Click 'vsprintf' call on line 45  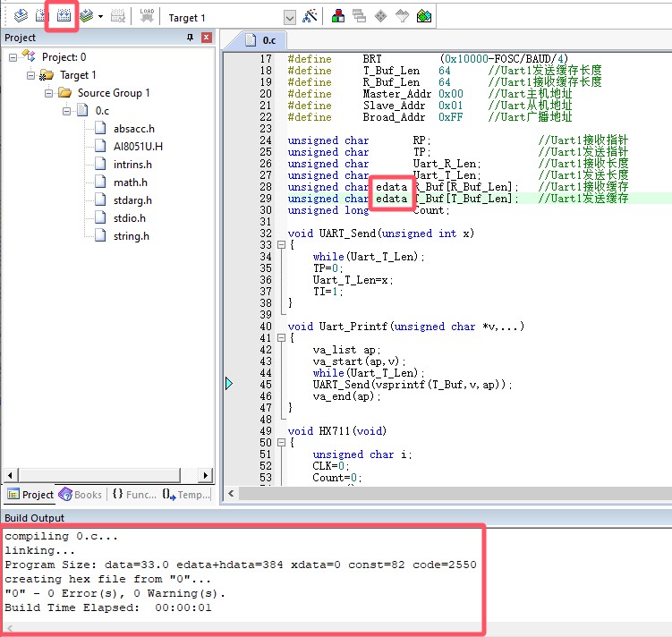[400, 385]
